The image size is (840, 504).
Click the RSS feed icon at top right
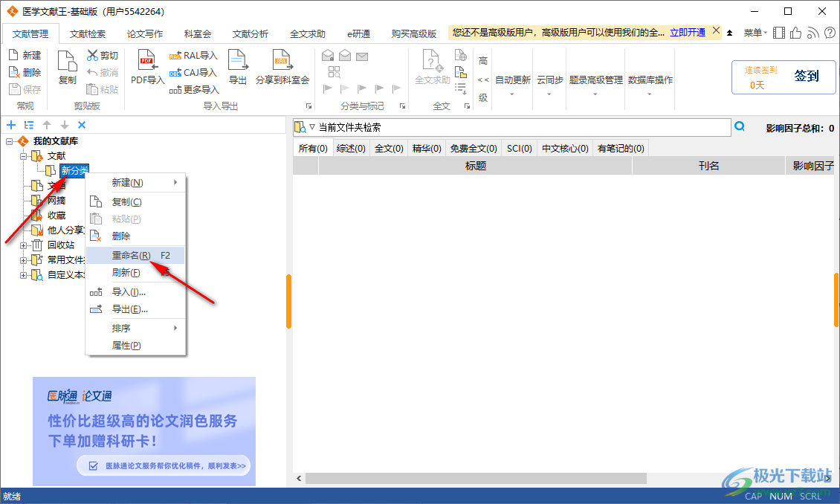pos(813,33)
